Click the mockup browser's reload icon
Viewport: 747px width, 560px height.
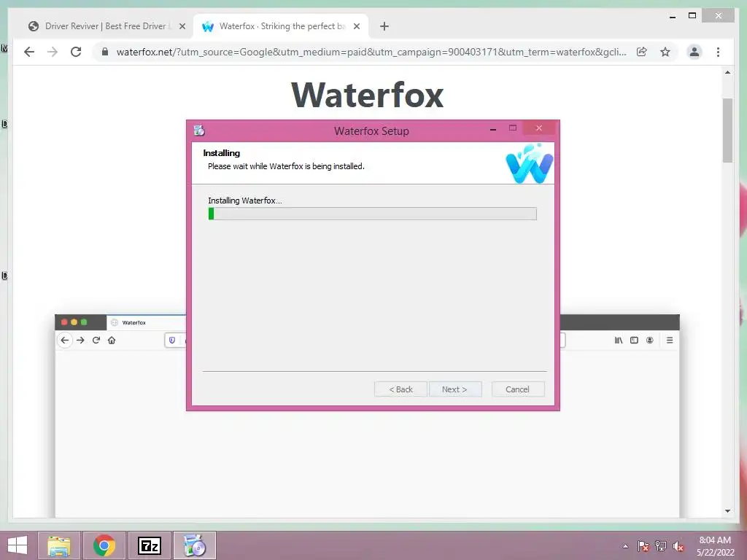point(96,340)
